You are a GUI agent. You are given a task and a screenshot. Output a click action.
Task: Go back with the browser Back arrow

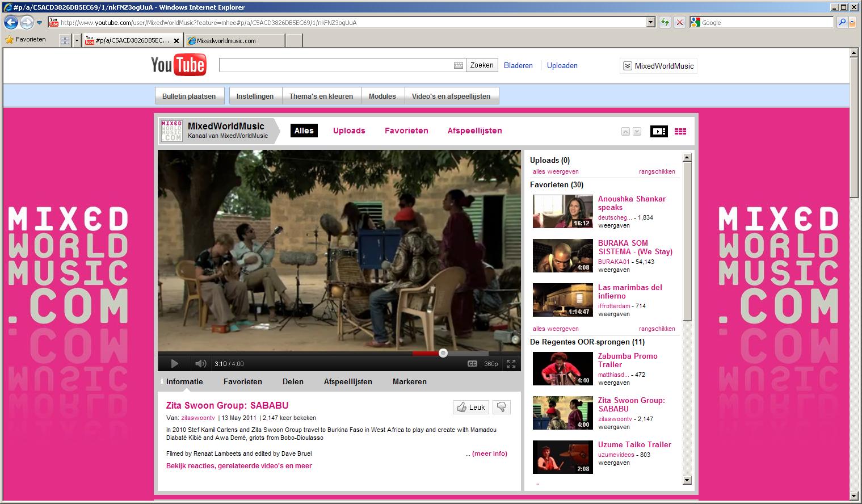point(11,23)
